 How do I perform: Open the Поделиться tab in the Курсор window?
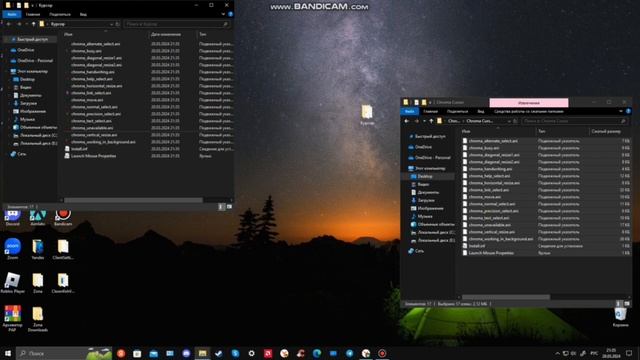[60, 14]
